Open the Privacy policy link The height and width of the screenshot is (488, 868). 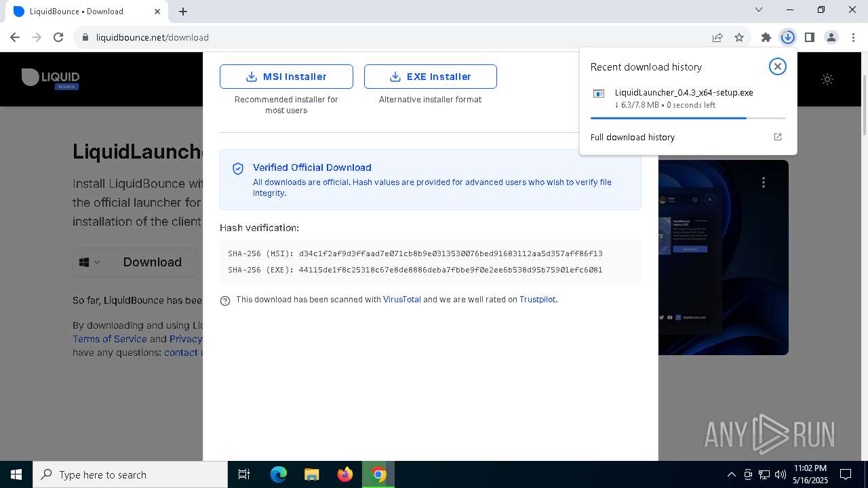[186, 339]
